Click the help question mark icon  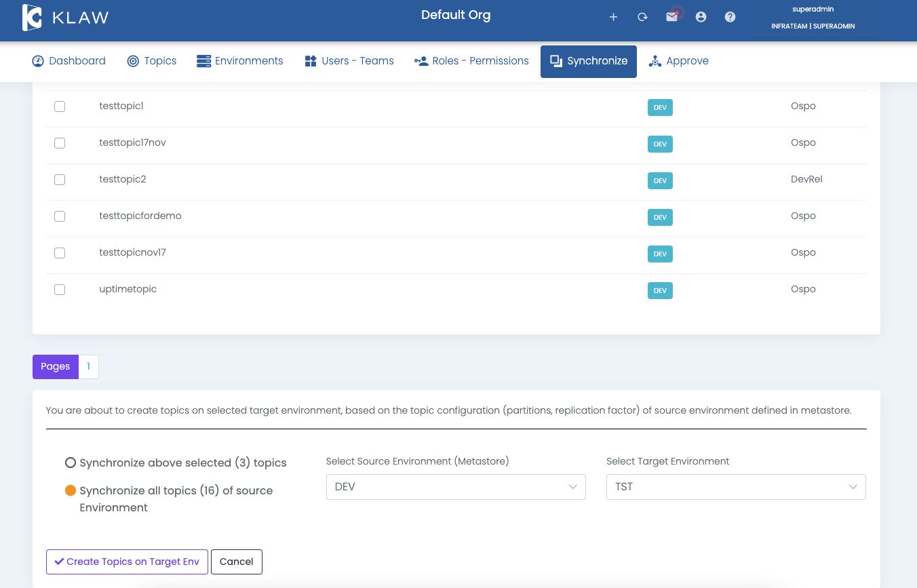(730, 17)
